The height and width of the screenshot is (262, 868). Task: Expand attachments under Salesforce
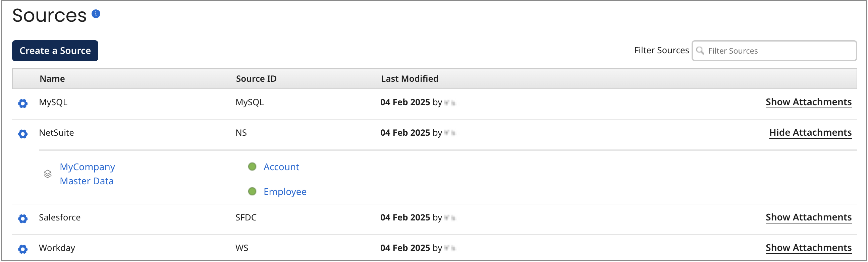[x=809, y=217]
